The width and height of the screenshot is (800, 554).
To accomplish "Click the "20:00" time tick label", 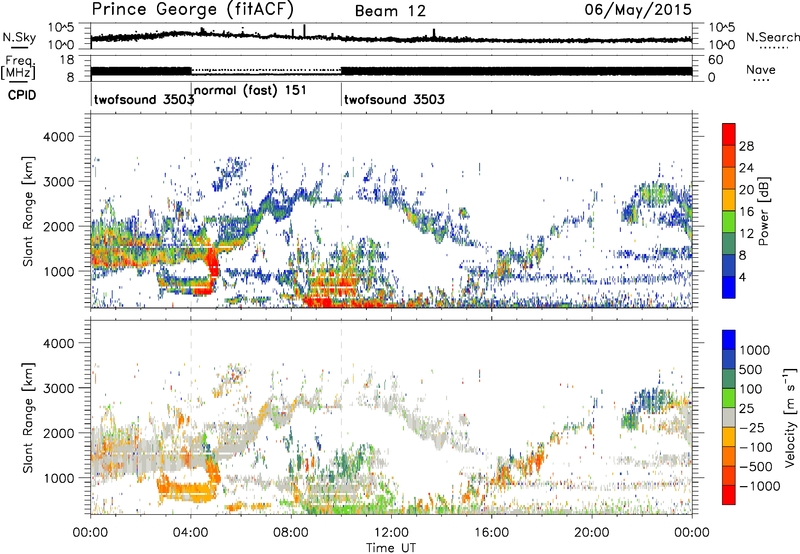I will click(x=592, y=533).
